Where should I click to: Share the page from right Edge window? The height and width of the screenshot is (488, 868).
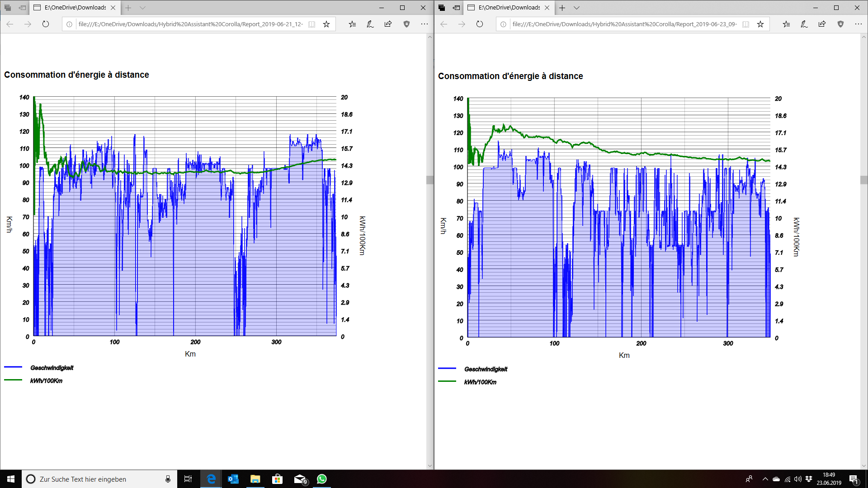[x=822, y=24]
